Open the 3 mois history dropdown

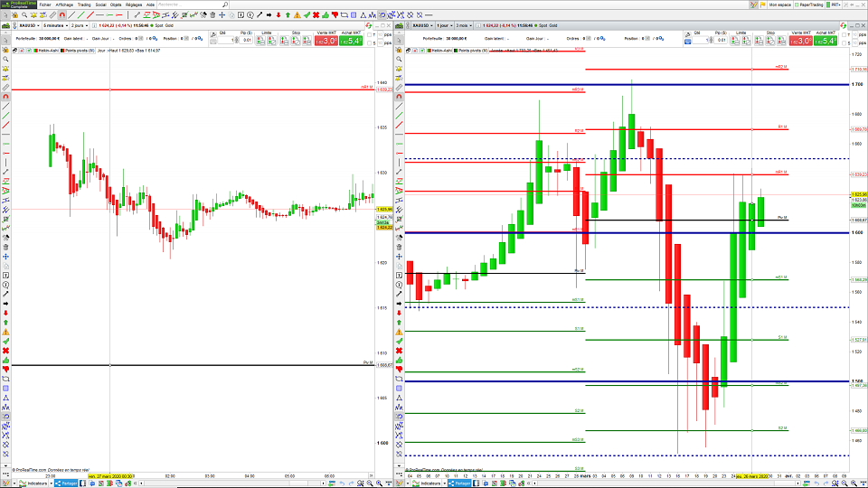click(x=464, y=25)
